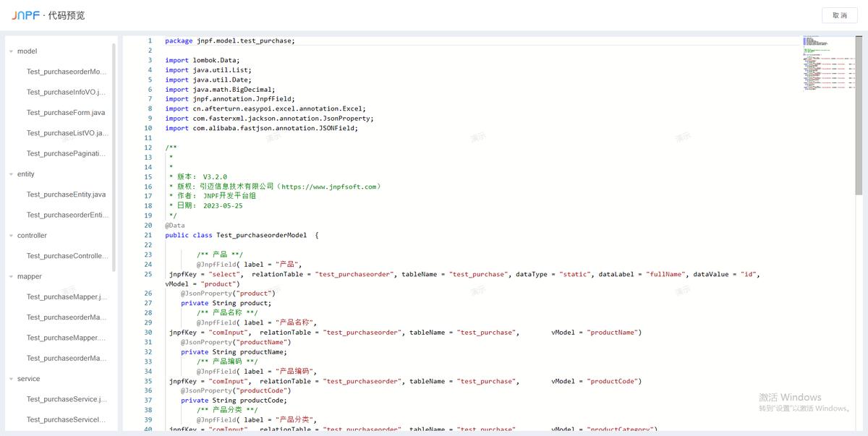This screenshot has width=868, height=436.
Task: Open the Test_purchasePagination file
Action: [67, 153]
